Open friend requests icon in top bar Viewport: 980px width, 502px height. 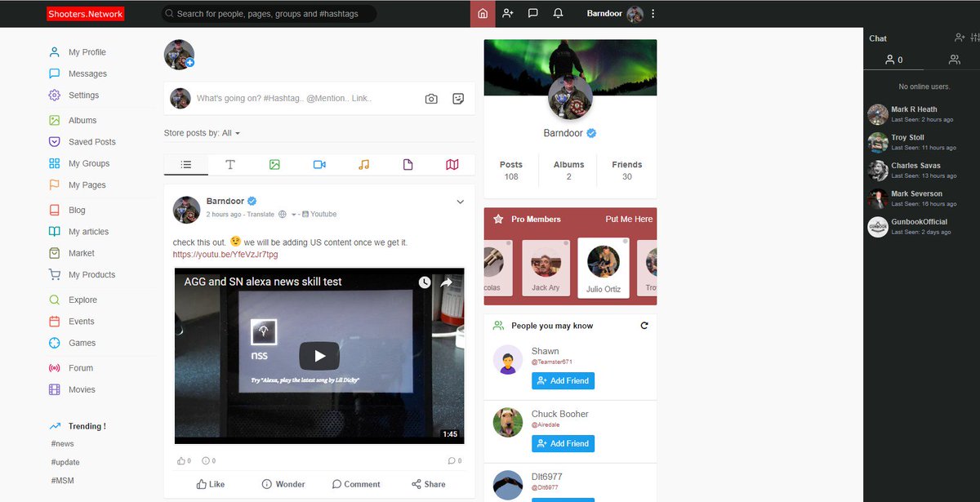pos(508,14)
